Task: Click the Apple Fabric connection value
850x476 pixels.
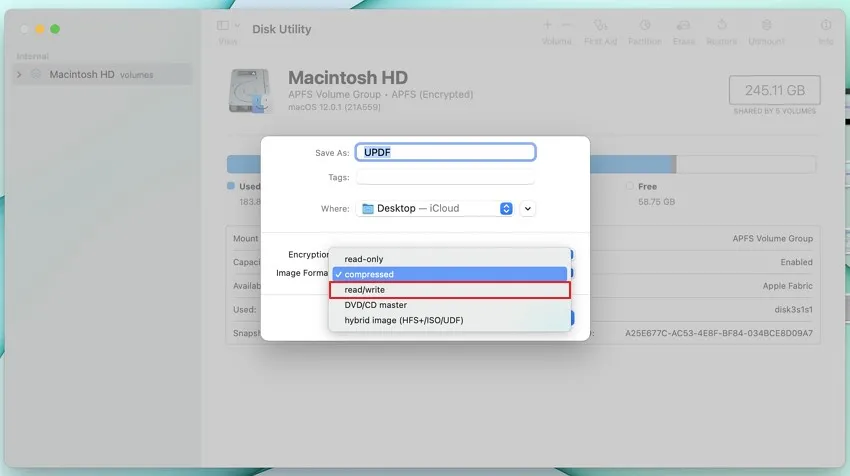Action: tap(787, 286)
